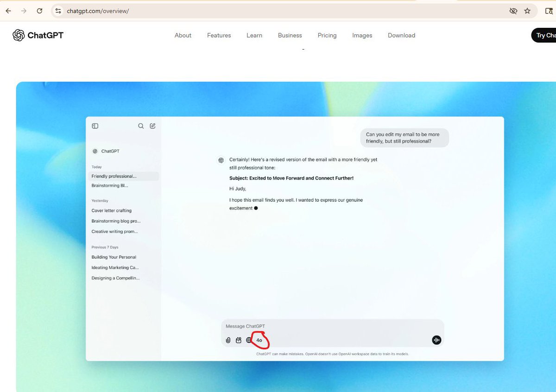Click the media control icon right of the address bar
The image size is (556, 392).
click(x=548, y=11)
